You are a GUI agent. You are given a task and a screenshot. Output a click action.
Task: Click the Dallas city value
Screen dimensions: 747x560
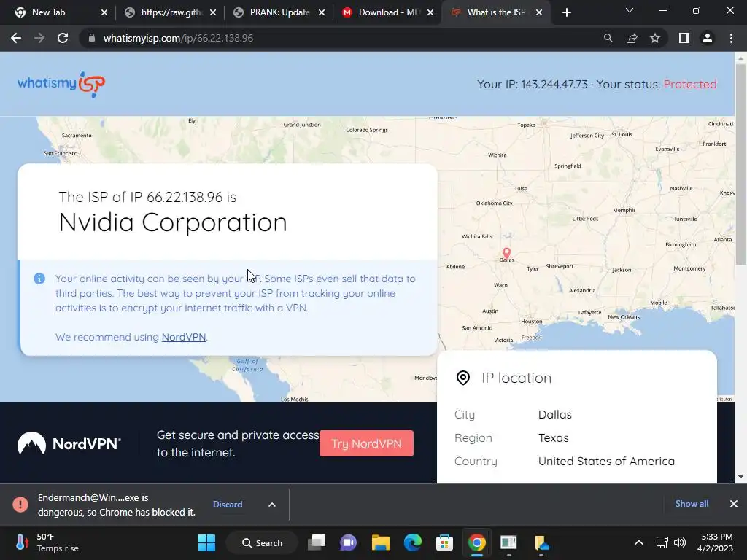click(555, 414)
